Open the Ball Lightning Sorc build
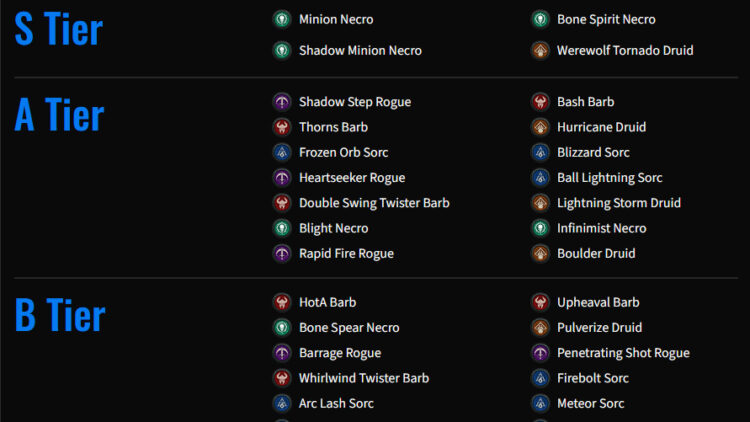 pos(609,178)
